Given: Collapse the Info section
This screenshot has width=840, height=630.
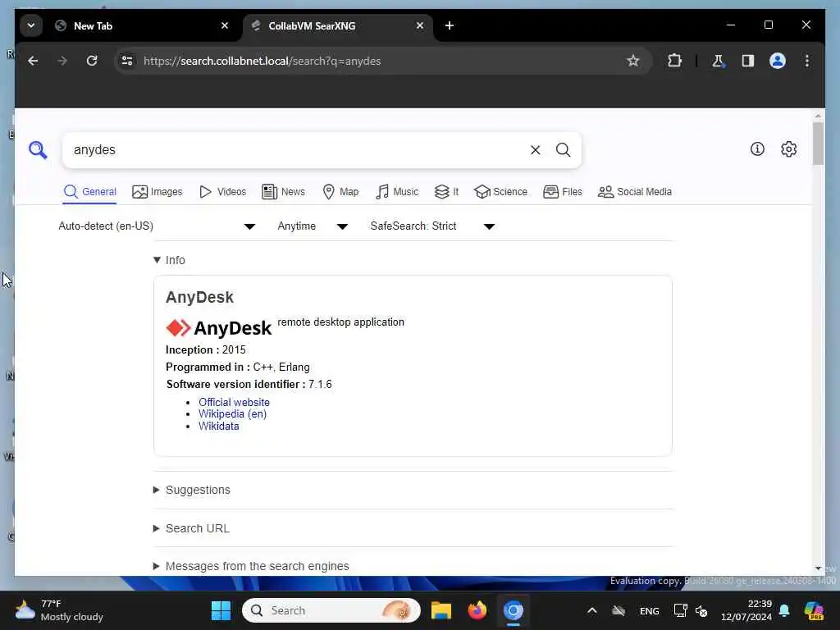Looking at the screenshot, I should coord(169,260).
